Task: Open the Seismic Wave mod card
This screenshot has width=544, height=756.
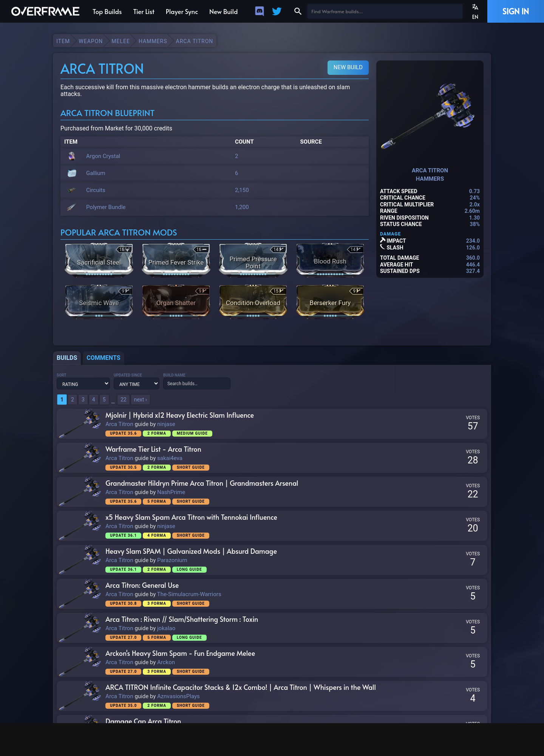Action: pos(99,302)
